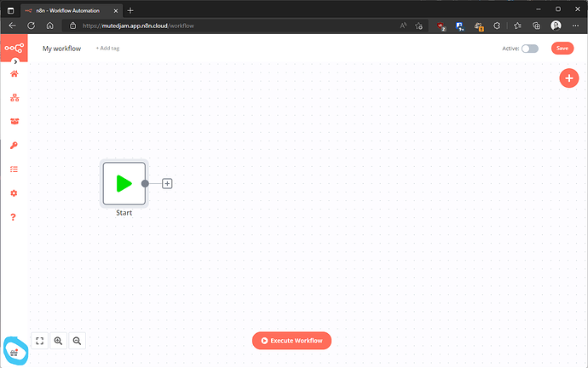
Task: Zoom in on the canvas
Action: click(59, 341)
